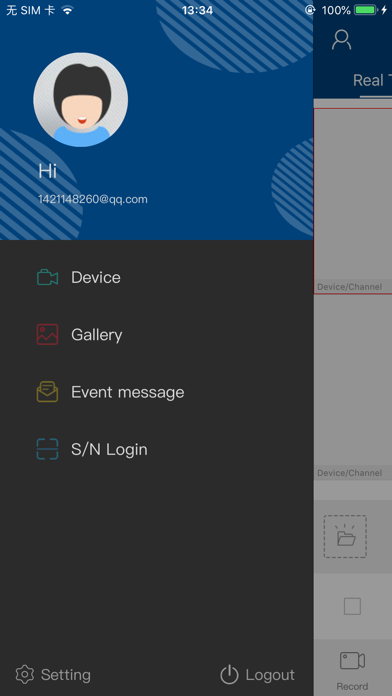This screenshot has width=392, height=696.
Task: Tap the "Hi" greeting text
Action: tap(48, 171)
